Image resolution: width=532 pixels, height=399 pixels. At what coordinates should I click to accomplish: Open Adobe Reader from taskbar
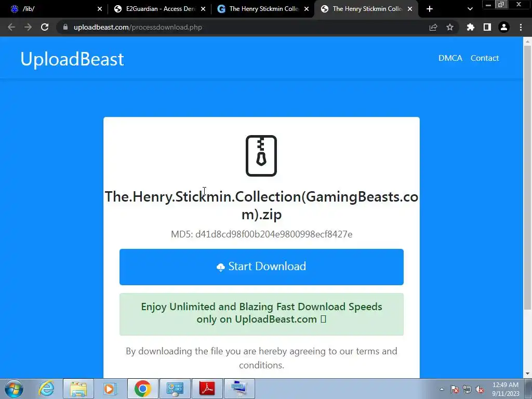207,389
